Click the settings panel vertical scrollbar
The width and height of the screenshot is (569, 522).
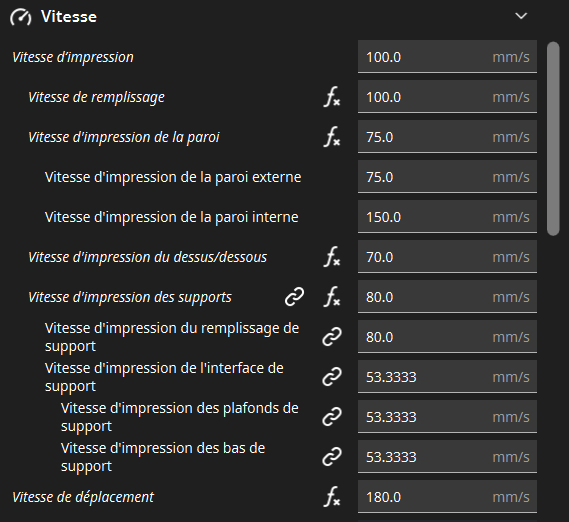553,139
